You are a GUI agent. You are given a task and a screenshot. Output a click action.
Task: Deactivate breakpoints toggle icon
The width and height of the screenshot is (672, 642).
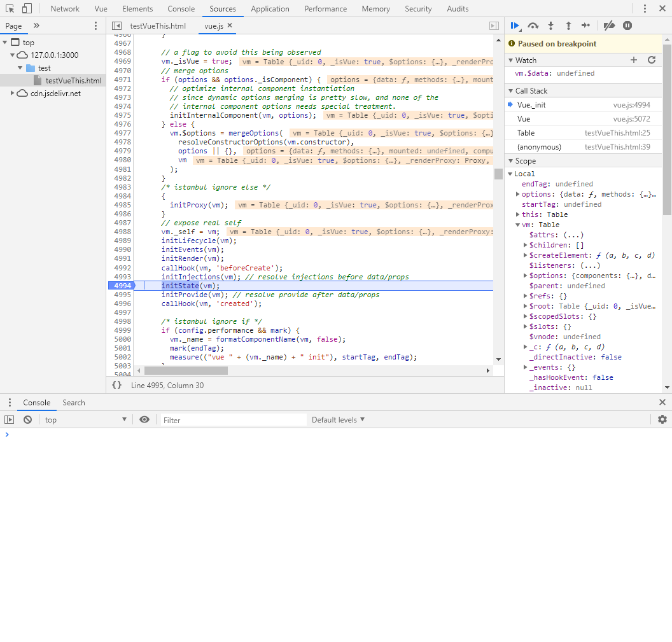click(609, 25)
